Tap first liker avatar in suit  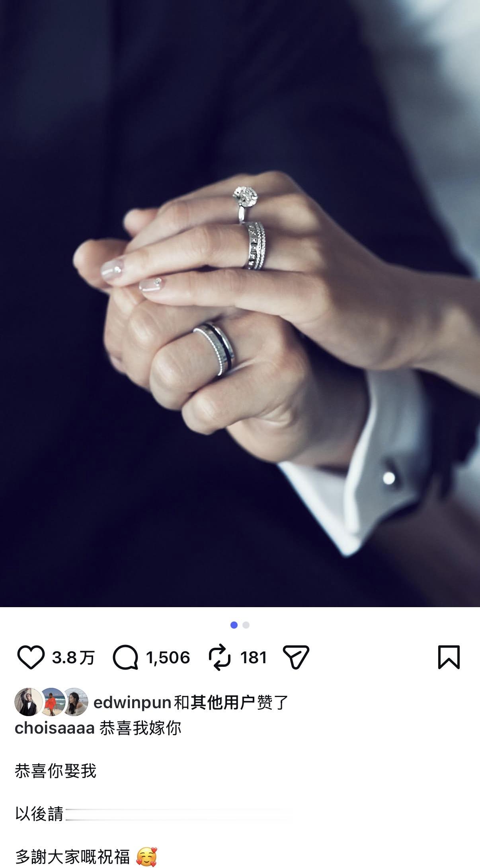pos(28,702)
